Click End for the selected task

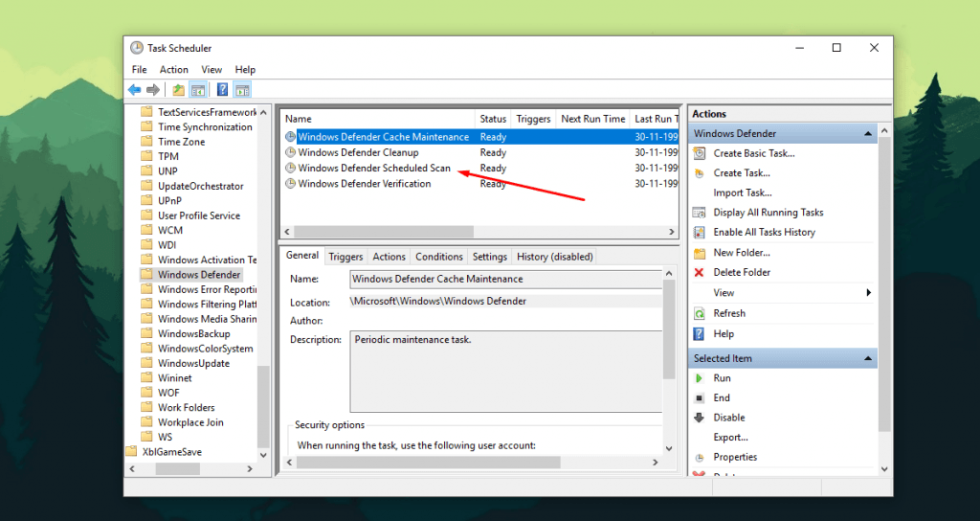pos(722,397)
